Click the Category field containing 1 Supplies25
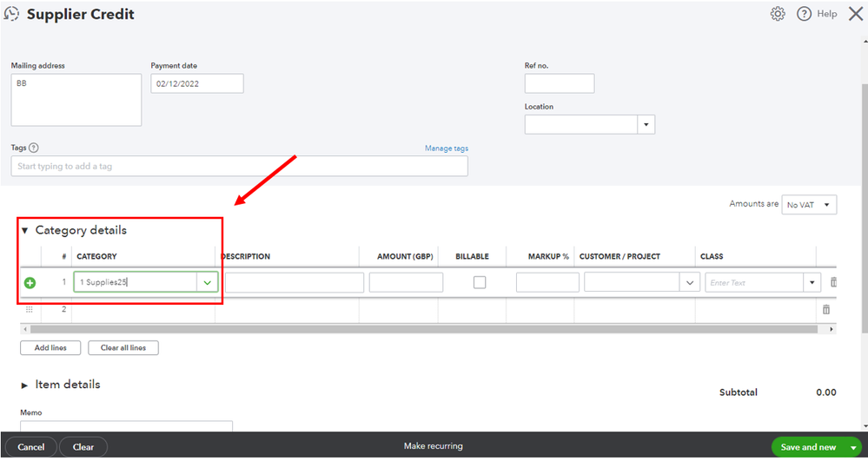868x461 pixels. (135, 282)
